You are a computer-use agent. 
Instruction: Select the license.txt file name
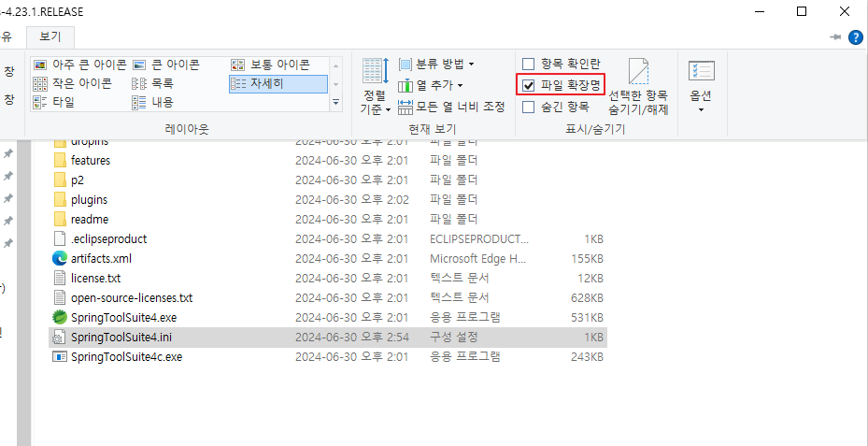[x=95, y=278]
